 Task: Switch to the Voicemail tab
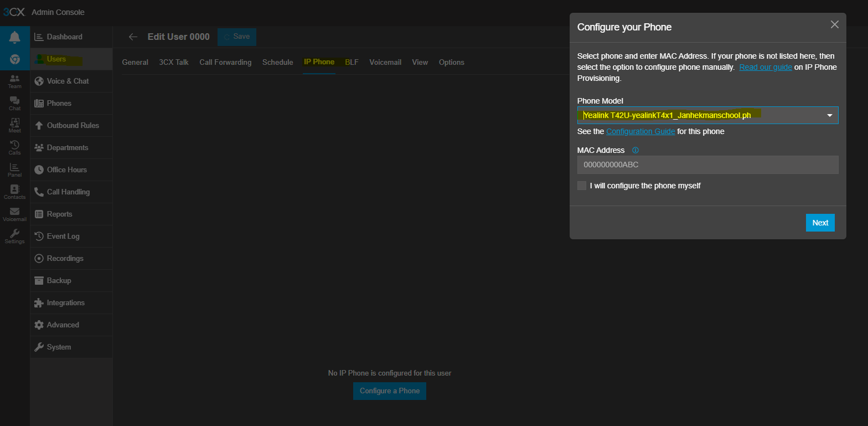click(x=385, y=62)
